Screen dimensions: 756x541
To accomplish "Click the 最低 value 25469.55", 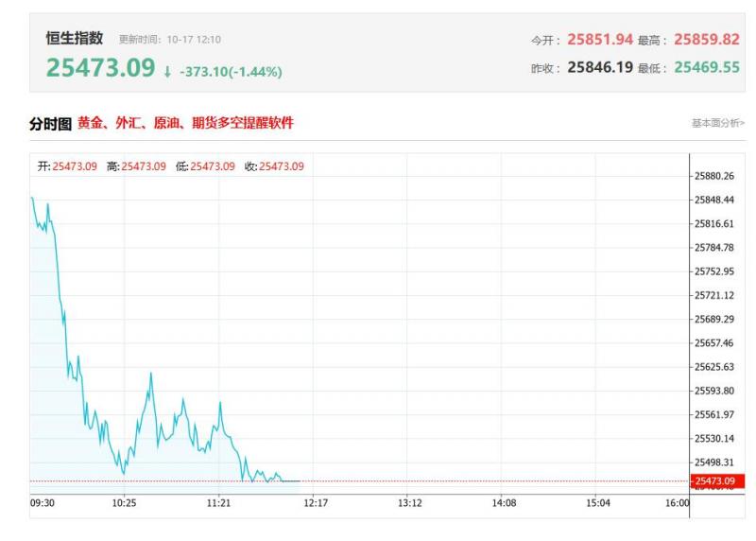I will (x=706, y=68).
